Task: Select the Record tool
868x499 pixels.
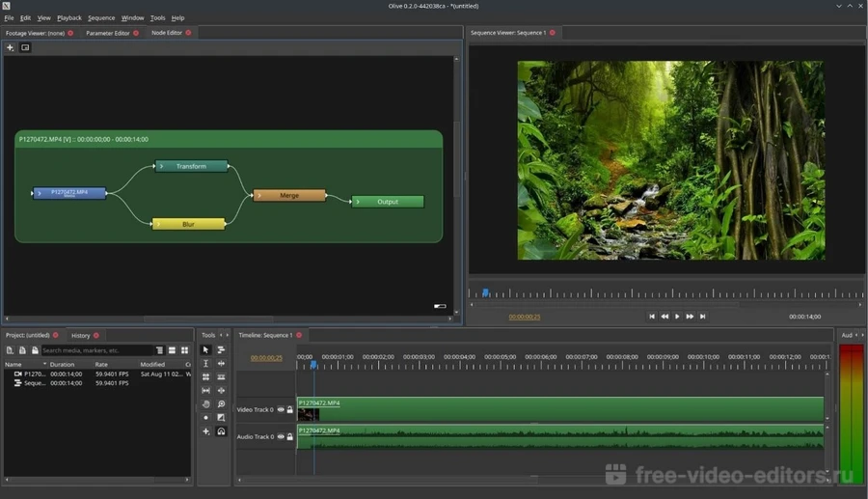Action: (205, 418)
